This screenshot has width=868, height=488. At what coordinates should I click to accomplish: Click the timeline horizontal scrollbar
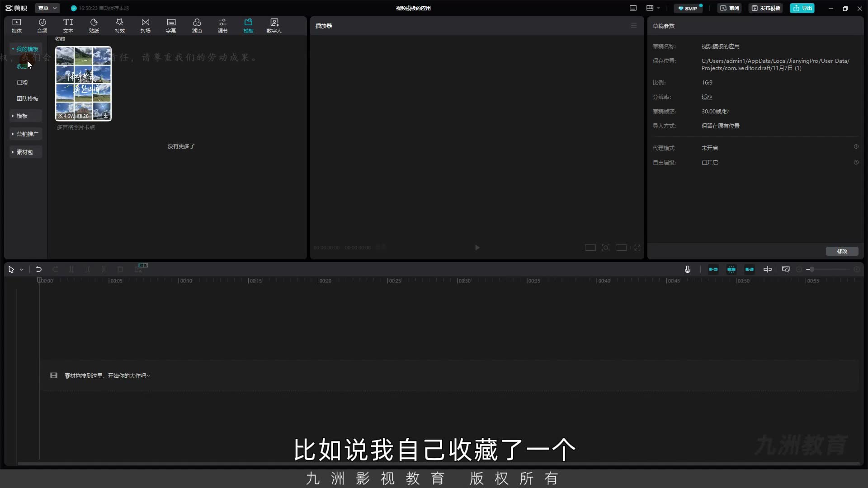click(x=439, y=464)
